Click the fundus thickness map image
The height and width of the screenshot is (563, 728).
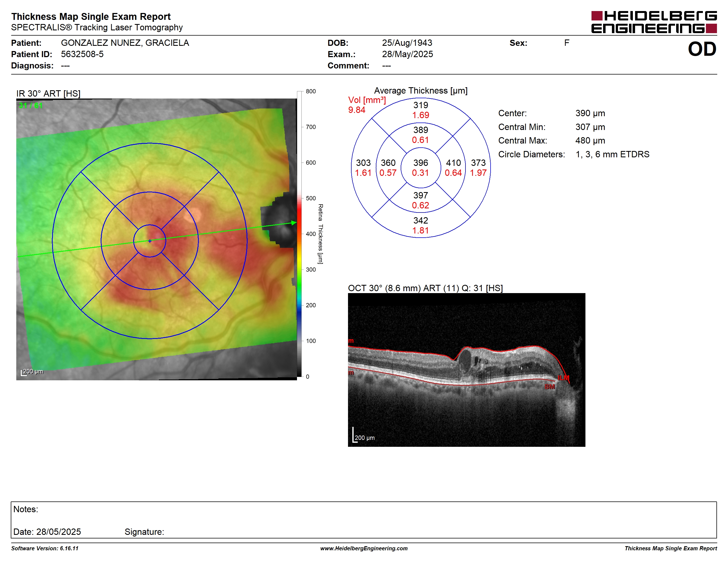pos(156,239)
